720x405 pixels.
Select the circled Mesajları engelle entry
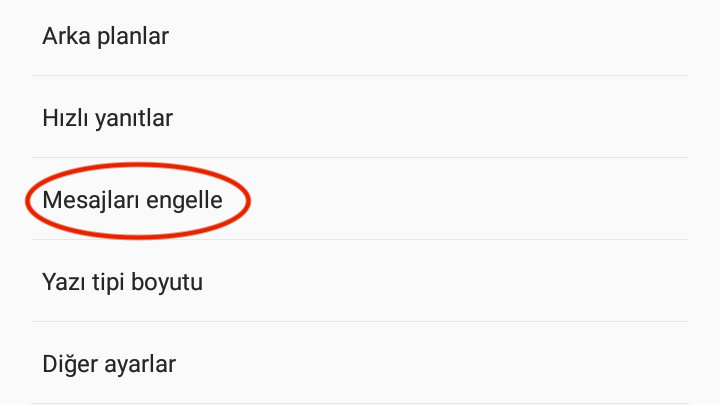(x=360, y=199)
